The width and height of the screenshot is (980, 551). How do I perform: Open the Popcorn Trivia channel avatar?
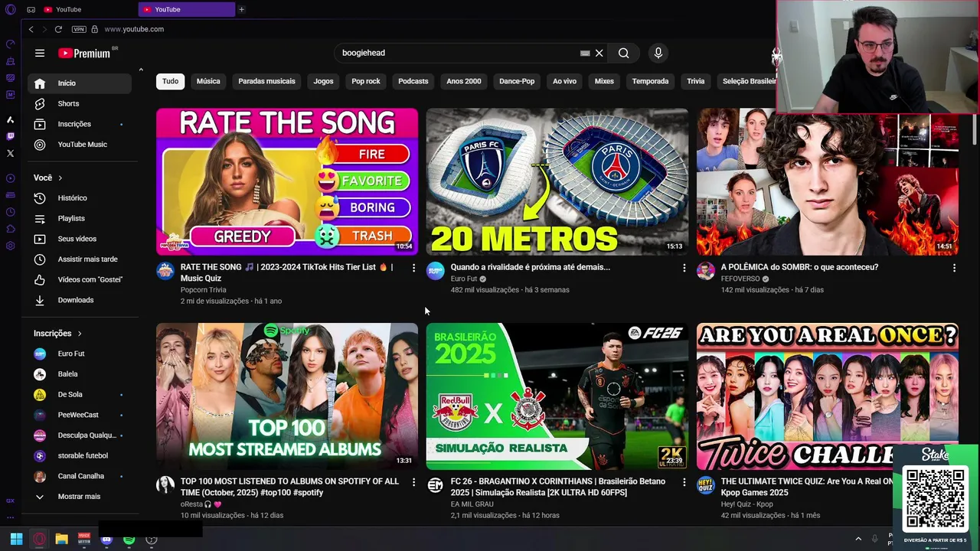click(x=165, y=271)
